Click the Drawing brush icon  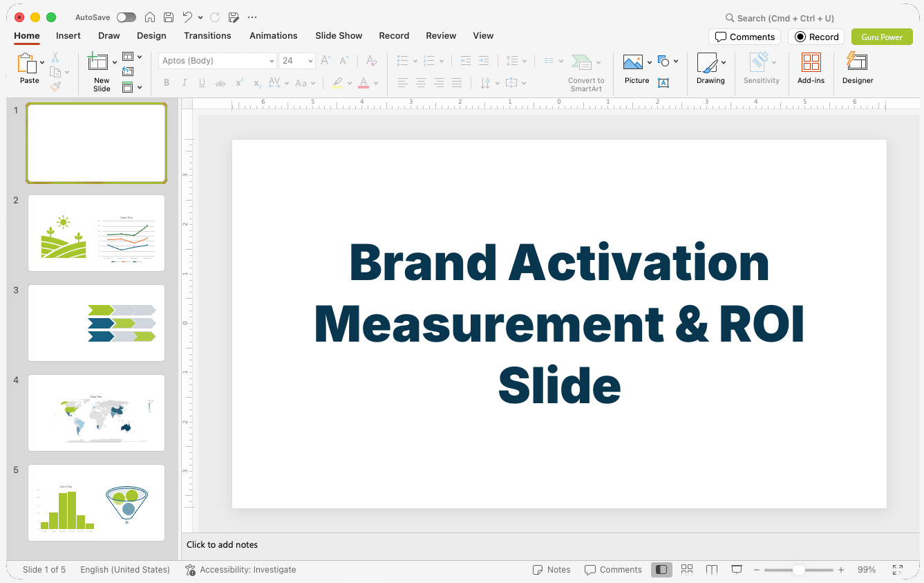click(707, 63)
